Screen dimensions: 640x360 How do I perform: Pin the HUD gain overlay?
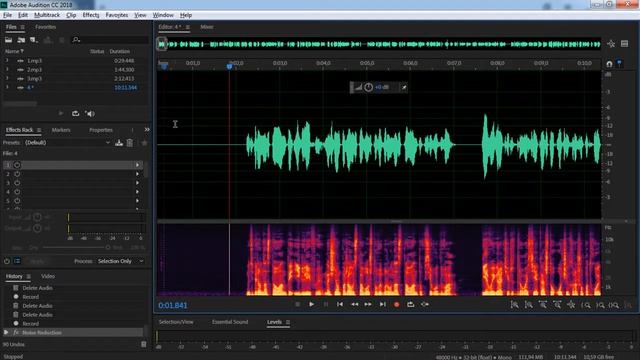pyautogui.click(x=404, y=87)
